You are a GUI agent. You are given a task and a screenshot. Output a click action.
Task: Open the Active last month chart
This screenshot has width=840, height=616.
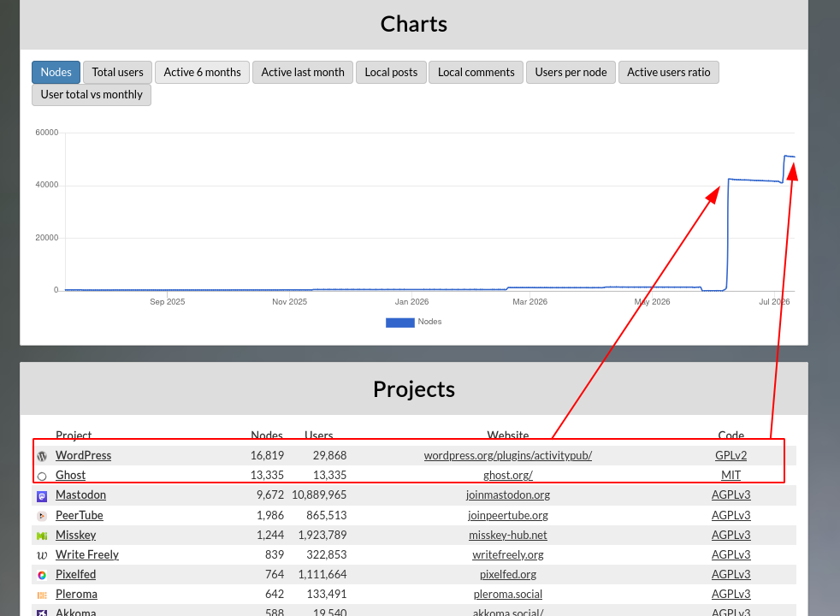tap(303, 73)
